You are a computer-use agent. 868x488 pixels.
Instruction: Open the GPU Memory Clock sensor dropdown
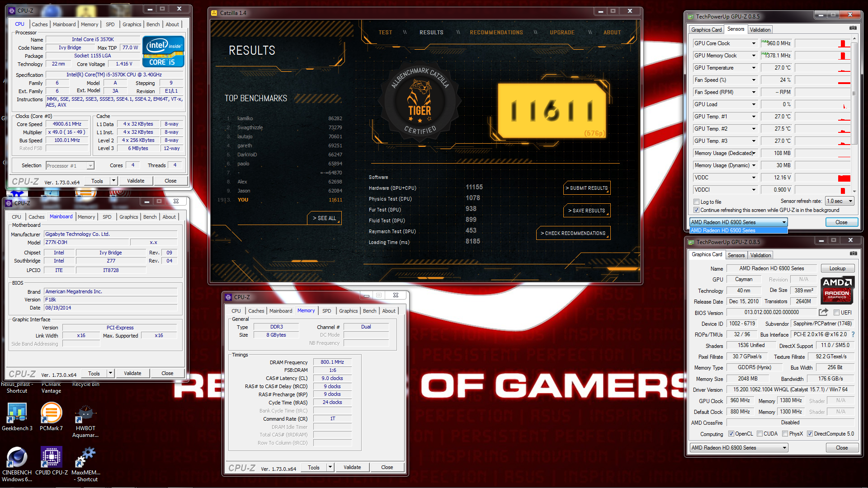coord(754,56)
